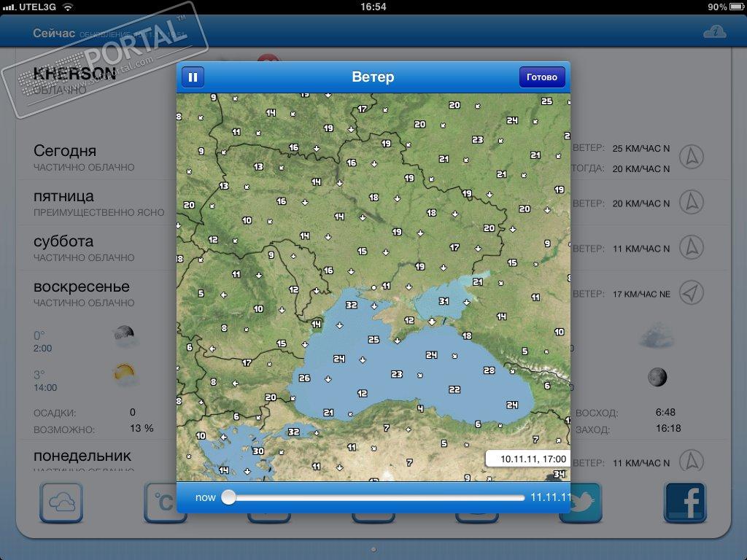
Task: Click the 90% battery indicator
Action: click(x=726, y=7)
